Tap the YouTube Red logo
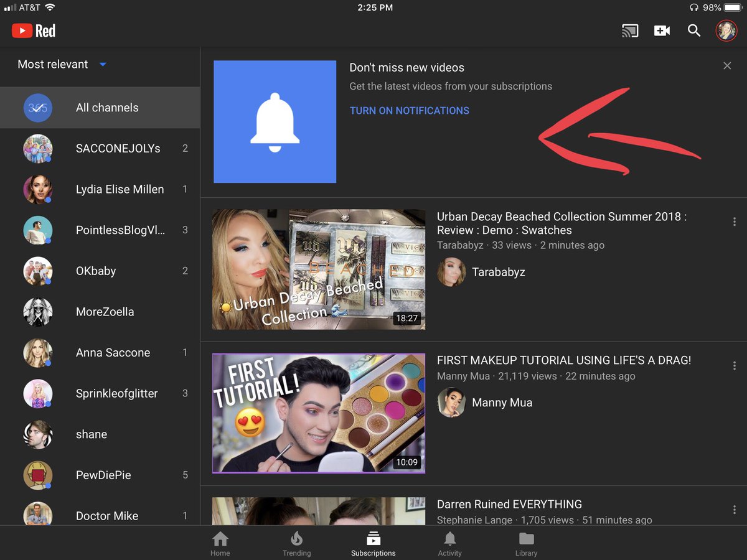The width and height of the screenshot is (747, 560). click(x=34, y=30)
